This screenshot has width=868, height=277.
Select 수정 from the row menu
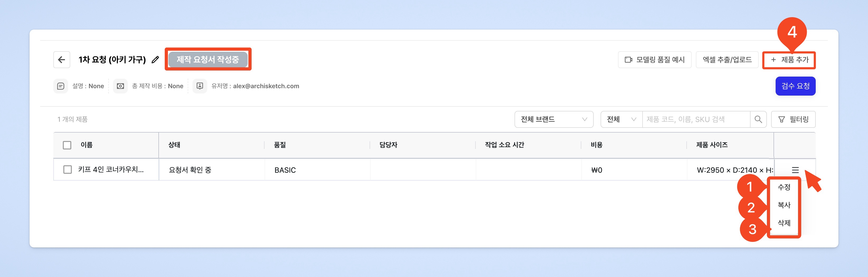[x=784, y=187]
